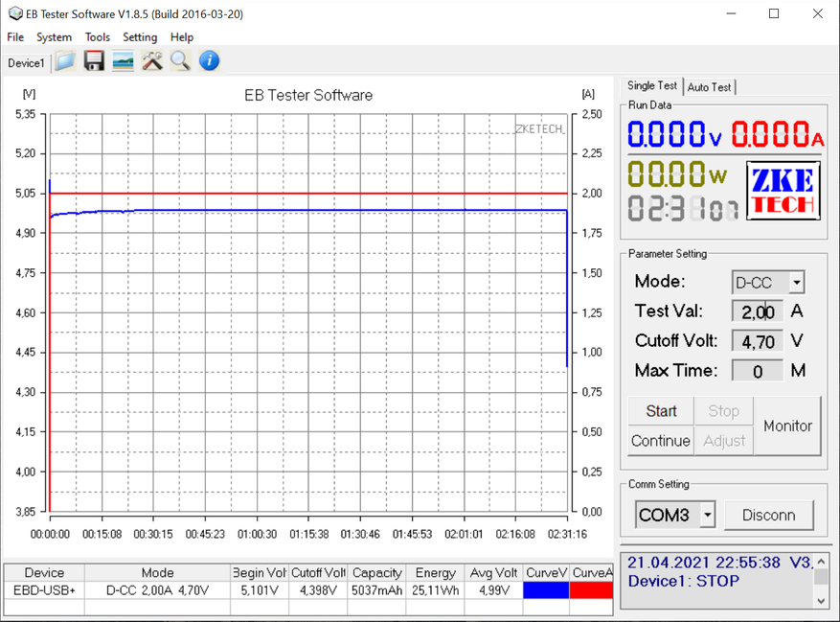The height and width of the screenshot is (622, 840).
Task: Click the blue voltage readout 0.000V
Action: [674, 134]
